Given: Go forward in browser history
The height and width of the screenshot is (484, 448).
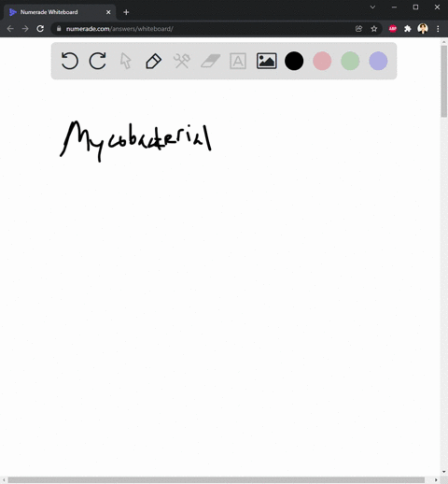Looking at the screenshot, I should pos(25,29).
